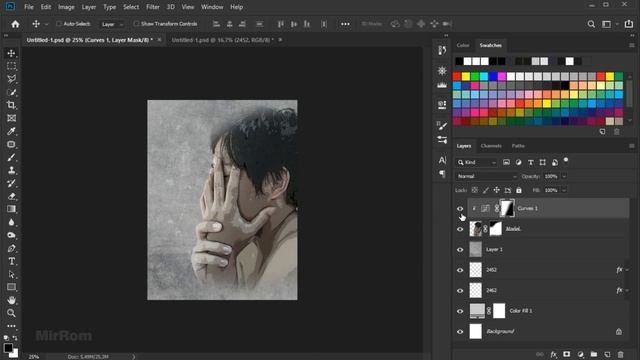Select the Frame tool

click(x=11, y=118)
